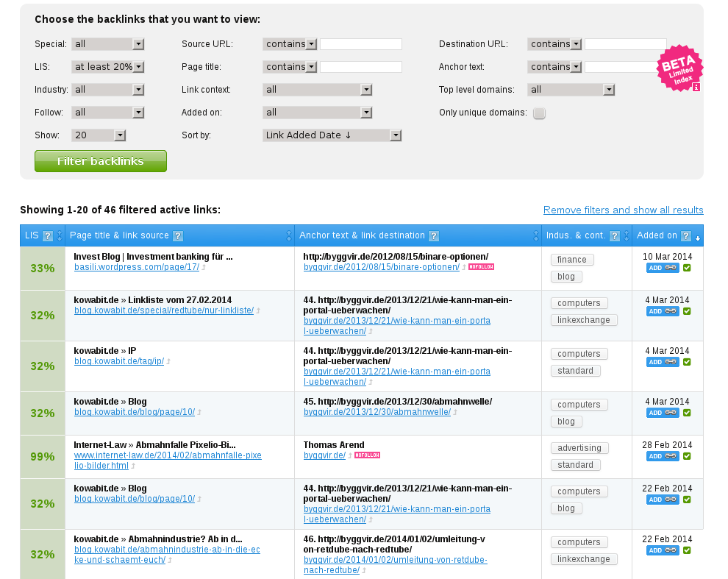
Task: Toggle green checkmark in 10 Mar 2014 row
Action: (x=687, y=268)
